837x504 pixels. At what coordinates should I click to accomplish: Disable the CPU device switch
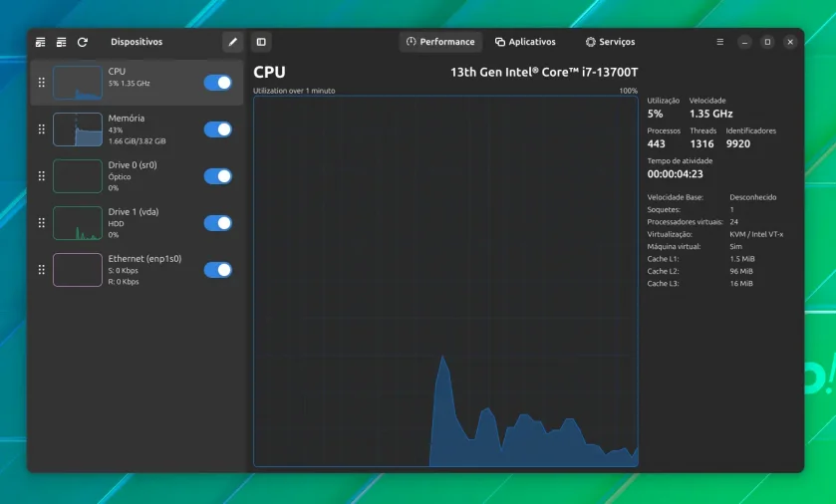click(x=218, y=83)
